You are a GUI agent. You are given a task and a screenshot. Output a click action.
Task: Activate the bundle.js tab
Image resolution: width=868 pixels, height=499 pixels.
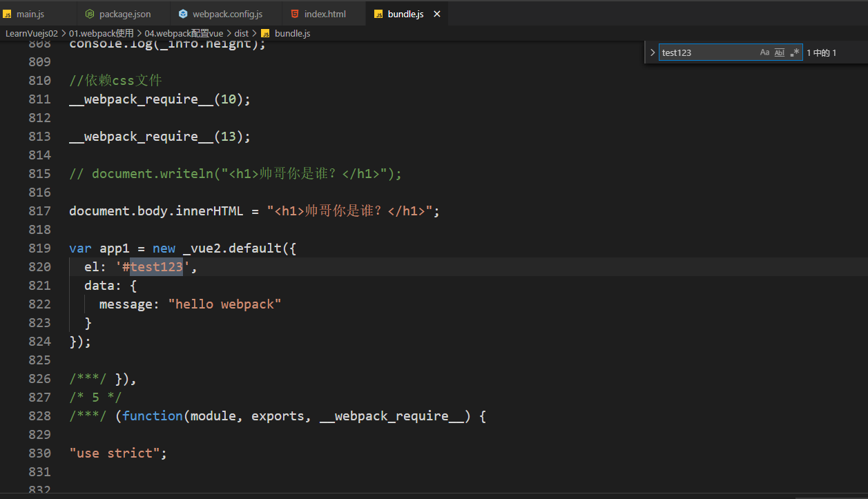tap(406, 14)
